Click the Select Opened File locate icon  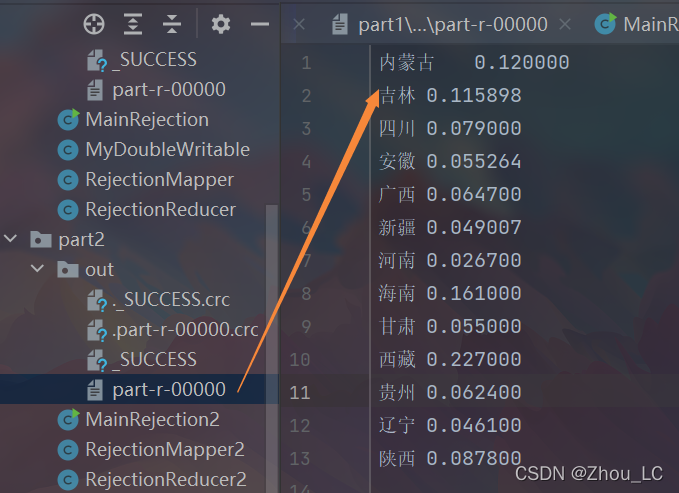94,24
